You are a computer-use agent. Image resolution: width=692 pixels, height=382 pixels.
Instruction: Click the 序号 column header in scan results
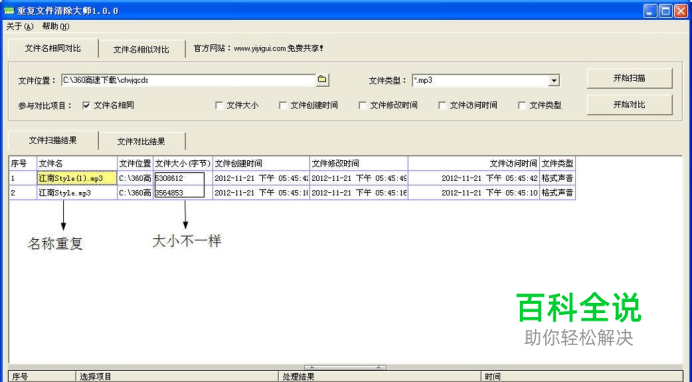(23, 163)
